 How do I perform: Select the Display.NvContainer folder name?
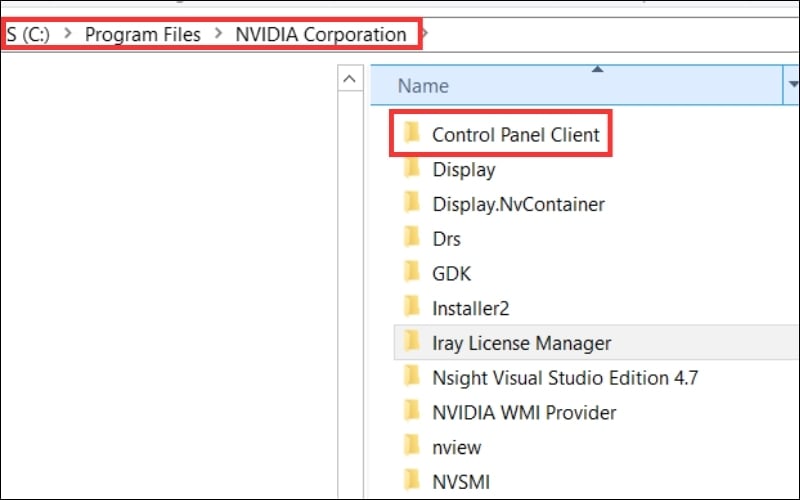pyautogui.click(x=518, y=204)
